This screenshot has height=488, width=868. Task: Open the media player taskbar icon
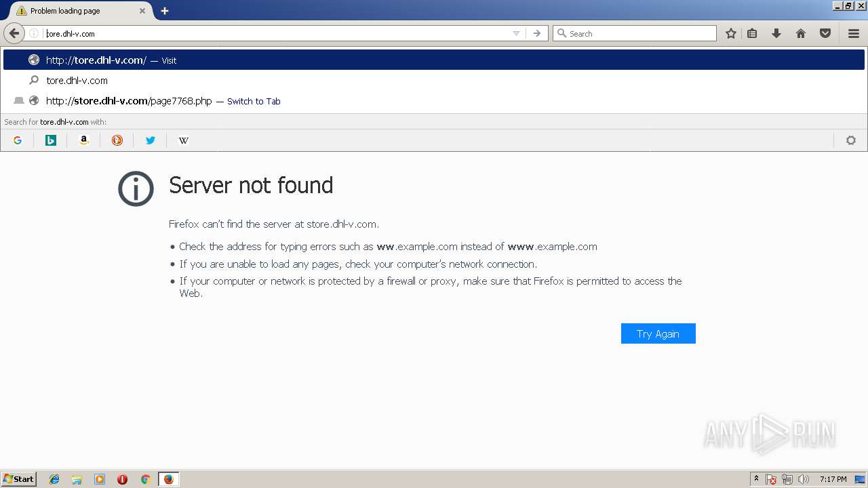(x=100, y=479)
